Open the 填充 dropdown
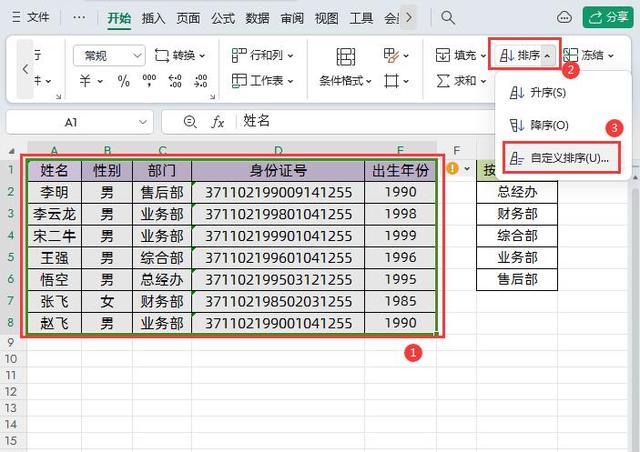The width and height of the screenshot is (640, 452). coord(460,55)
